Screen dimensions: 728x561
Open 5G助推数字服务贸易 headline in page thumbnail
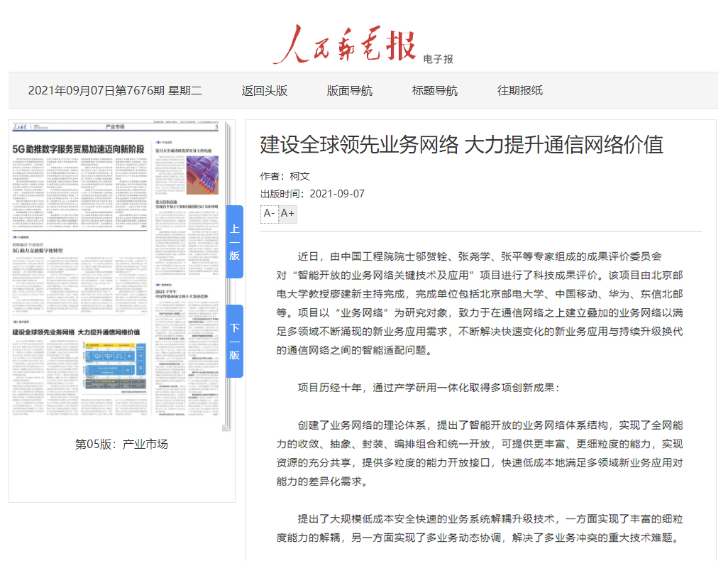78,149
